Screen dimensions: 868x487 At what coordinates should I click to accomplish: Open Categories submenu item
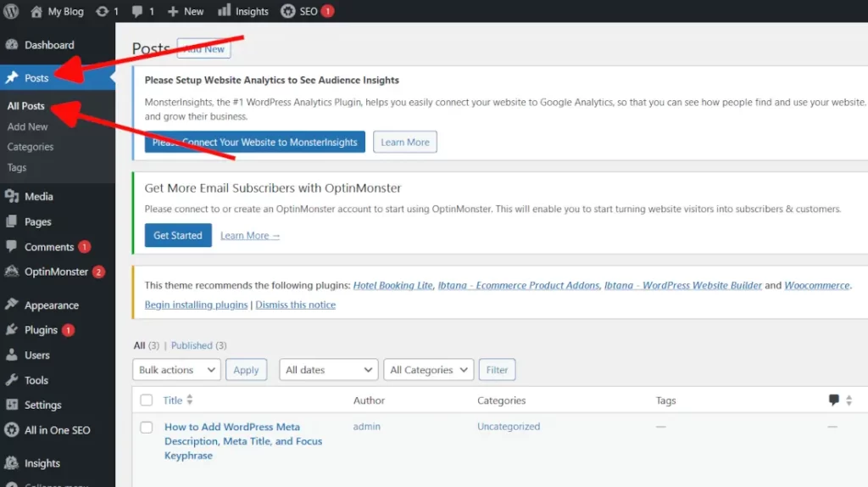point(31,147)
